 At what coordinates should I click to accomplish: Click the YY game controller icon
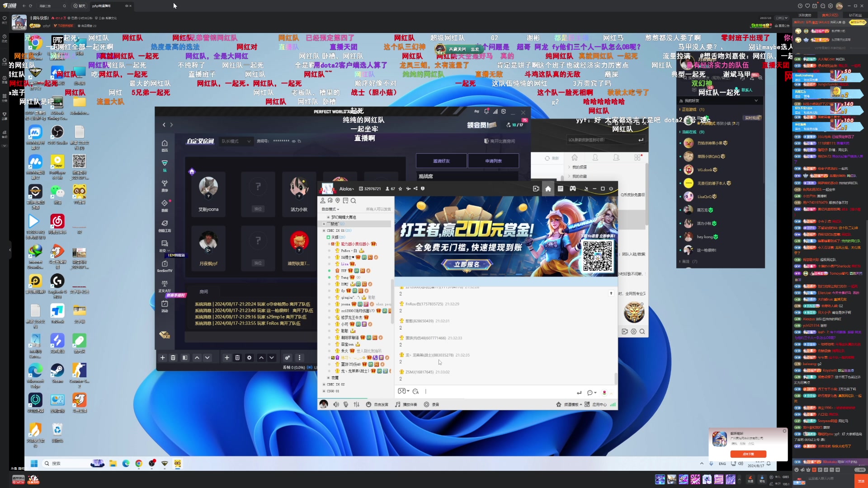pos(573,189)
